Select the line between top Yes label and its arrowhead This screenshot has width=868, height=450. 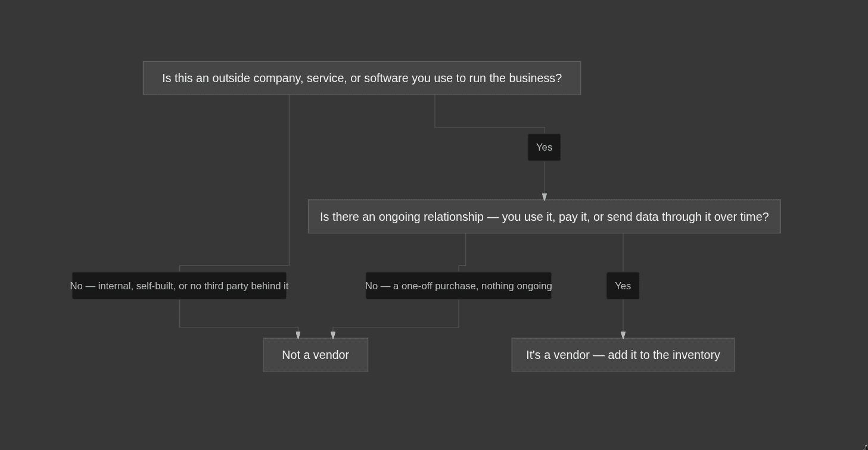click(545, 177)
